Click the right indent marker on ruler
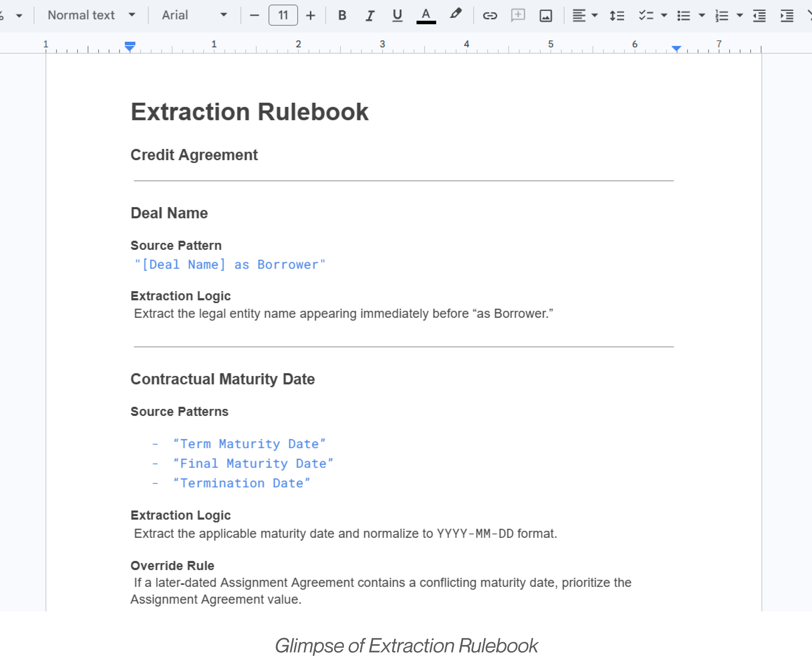Image resolution: width=812 pixels, height=670 pixels. 677,48
